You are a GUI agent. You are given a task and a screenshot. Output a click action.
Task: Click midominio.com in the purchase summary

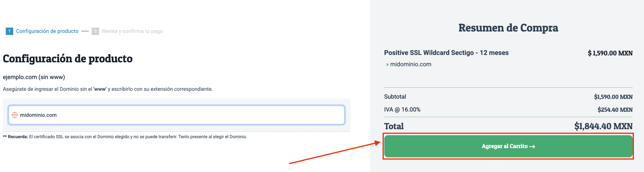[x=411, y=64]
